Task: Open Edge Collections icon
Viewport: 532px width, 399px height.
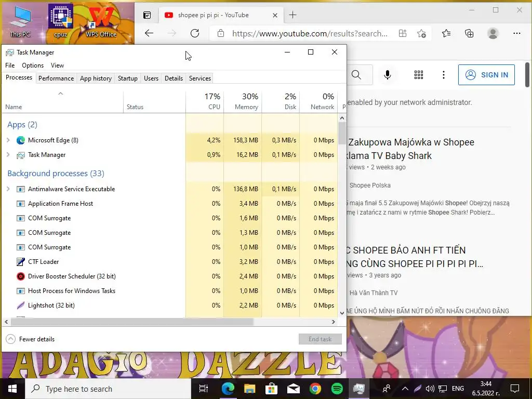Action: tap(469, 33)
